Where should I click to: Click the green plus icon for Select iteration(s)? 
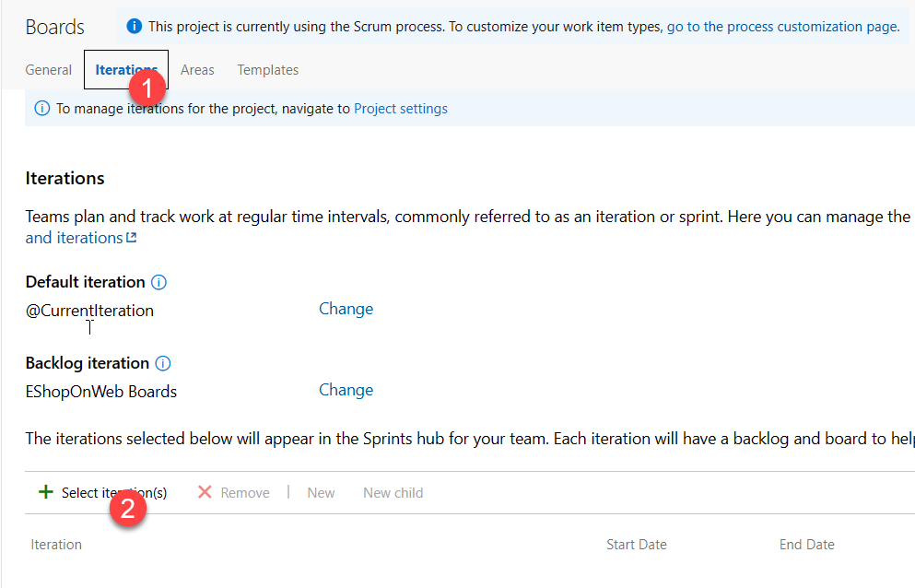45,492
